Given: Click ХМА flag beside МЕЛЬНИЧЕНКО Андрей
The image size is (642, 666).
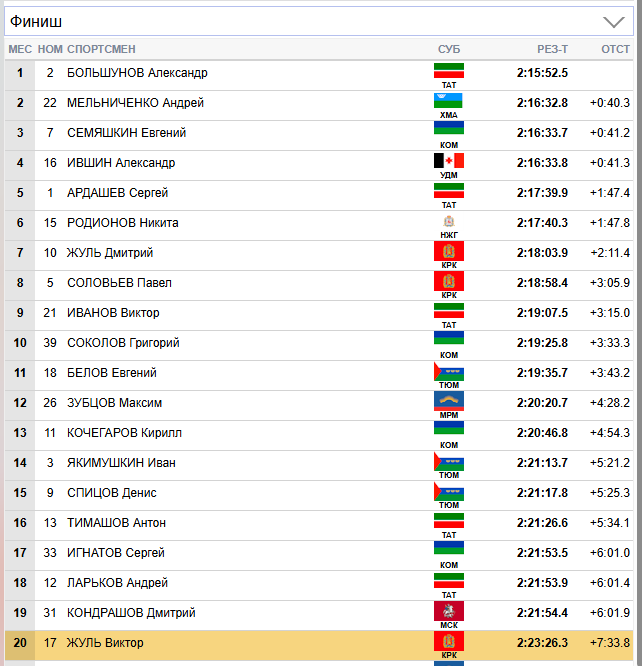Looking at the screenshot, I should tap(449, 100).
